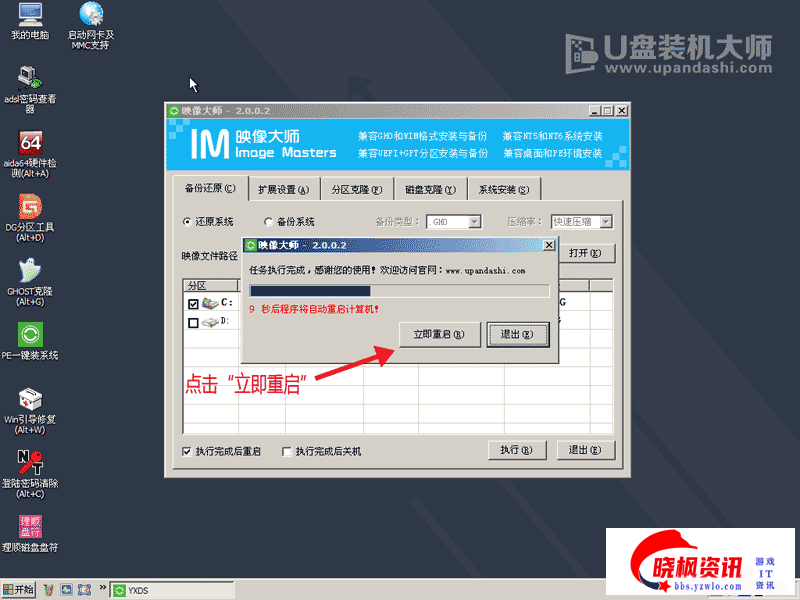Open the PE一键装系统 desktop icon
Viewport: 800px width, 600px height.
tap(30, 334)
